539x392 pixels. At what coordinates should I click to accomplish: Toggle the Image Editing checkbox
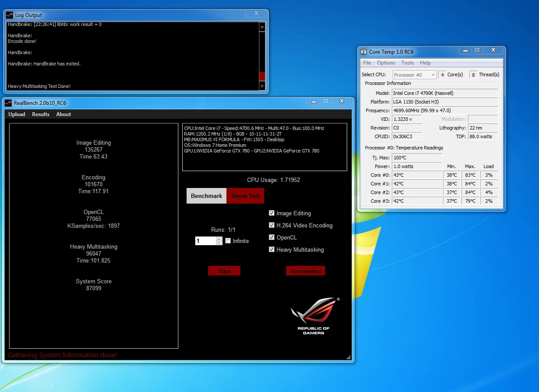pyautogui.click(x=272, y=213)
